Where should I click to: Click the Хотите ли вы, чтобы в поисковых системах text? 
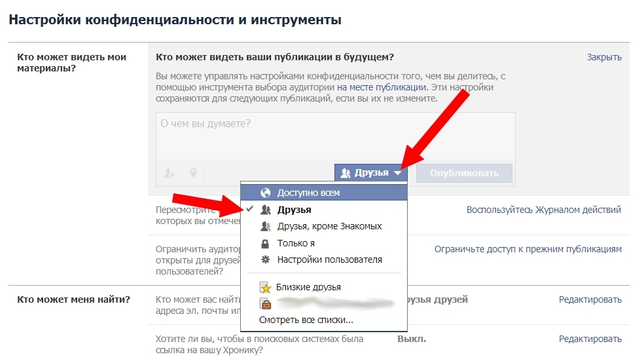(259, 345)
